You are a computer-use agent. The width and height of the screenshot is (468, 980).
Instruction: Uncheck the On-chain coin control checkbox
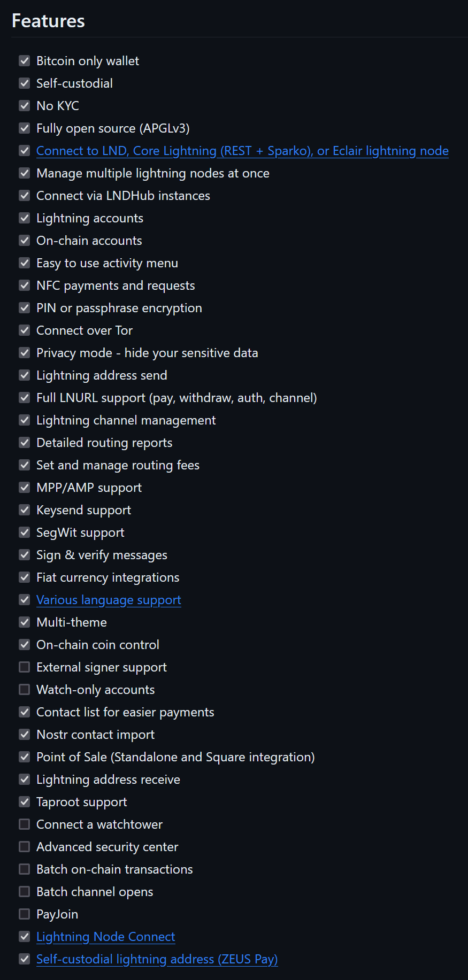pyautogui.click(x=24, y=645)
